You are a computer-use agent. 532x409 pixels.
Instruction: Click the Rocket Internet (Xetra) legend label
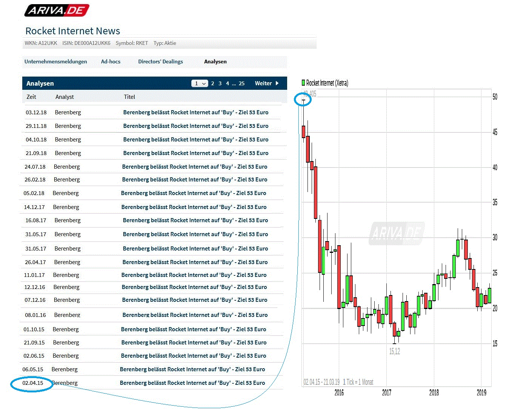(328, 83)
